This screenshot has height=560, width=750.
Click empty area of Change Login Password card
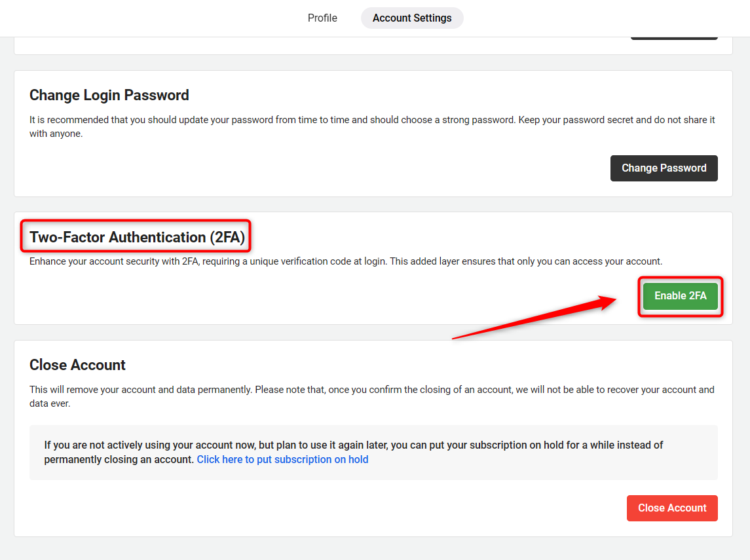point(311,168)
